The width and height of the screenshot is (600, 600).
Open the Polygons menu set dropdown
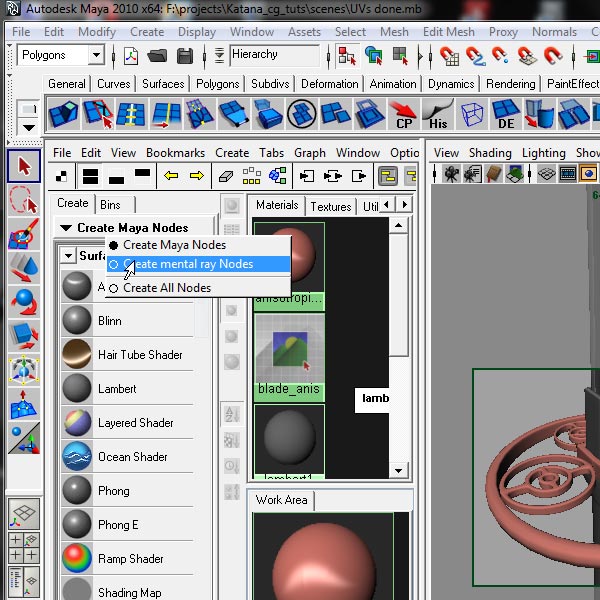click(96, 56)
